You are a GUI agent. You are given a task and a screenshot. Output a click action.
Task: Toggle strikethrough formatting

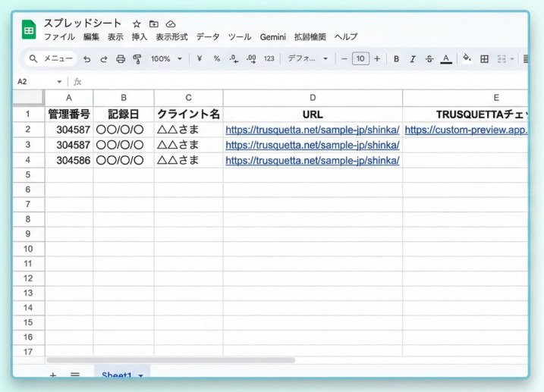[x=429, y=59]
